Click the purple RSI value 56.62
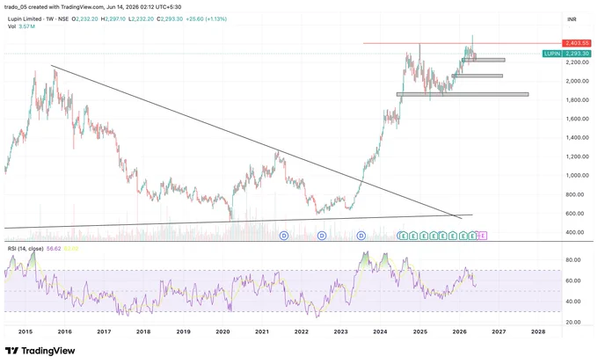The height and width of the screenshot is (364, 598). click(54, 249)
